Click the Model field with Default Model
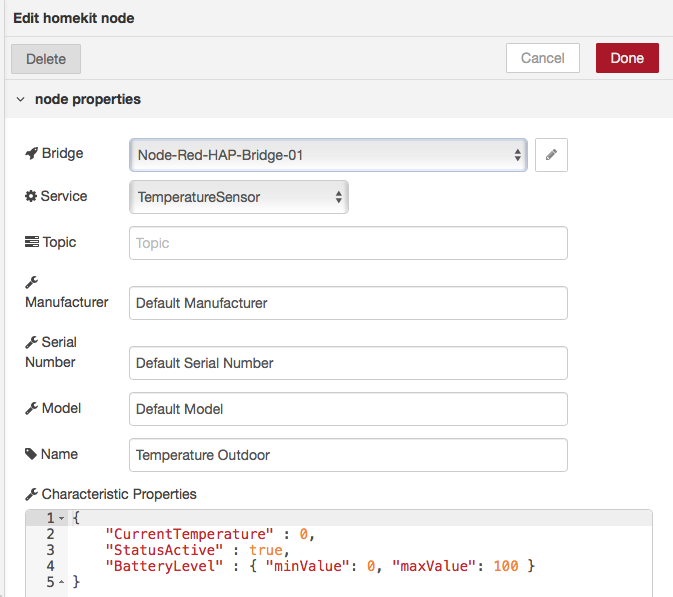Screen dimensions: 673x597 (x=348, y=409)
